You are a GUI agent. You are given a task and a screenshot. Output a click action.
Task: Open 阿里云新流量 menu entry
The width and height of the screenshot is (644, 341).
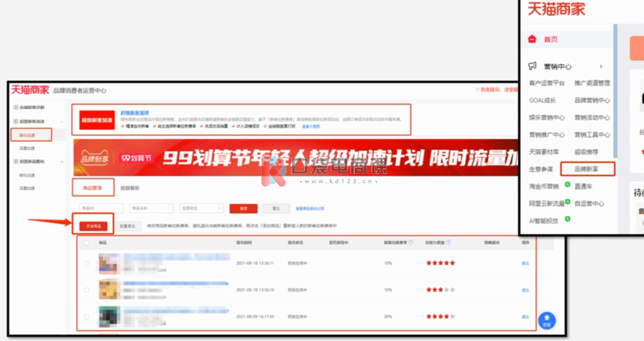(x=547, y=204)
